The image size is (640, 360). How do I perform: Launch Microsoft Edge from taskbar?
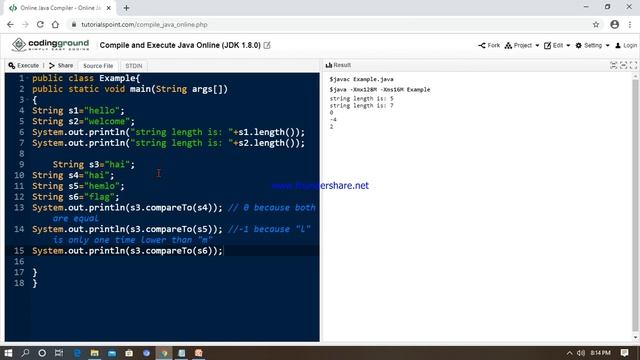click(x=77, y=353)
